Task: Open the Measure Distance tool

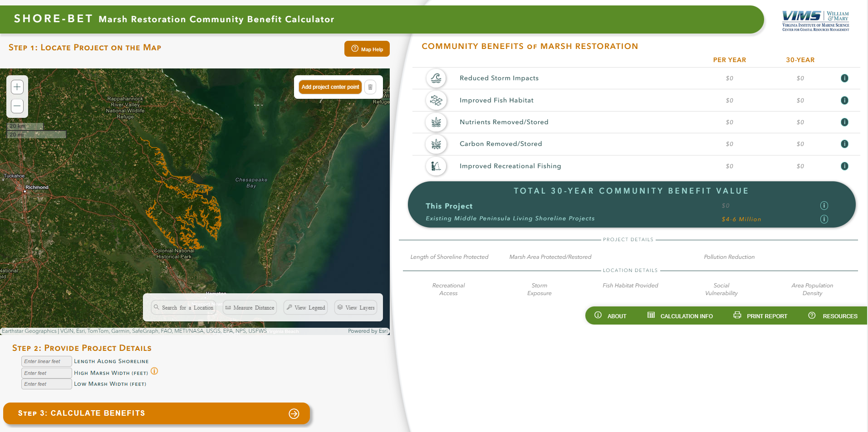Action: tap(249, 307)
